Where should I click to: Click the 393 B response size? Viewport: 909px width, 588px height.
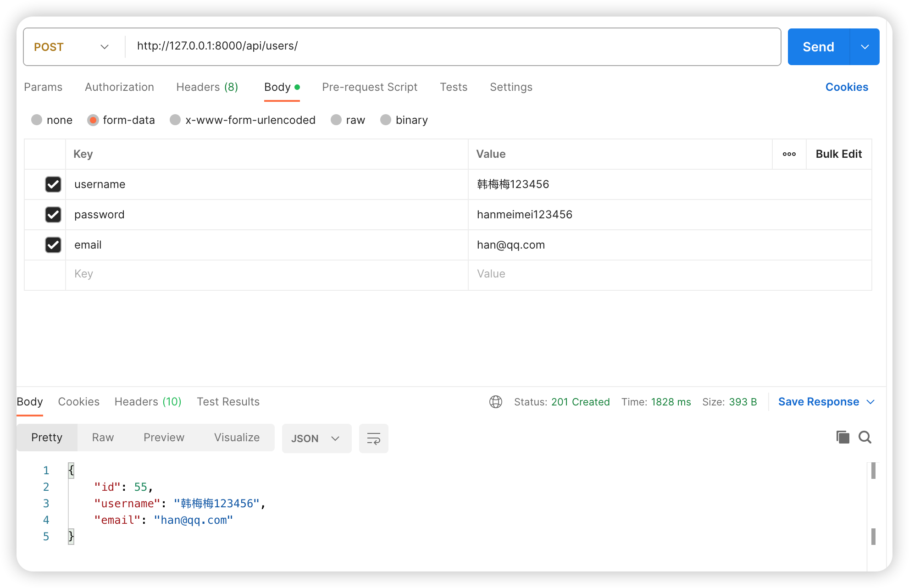tap(743, 402)
